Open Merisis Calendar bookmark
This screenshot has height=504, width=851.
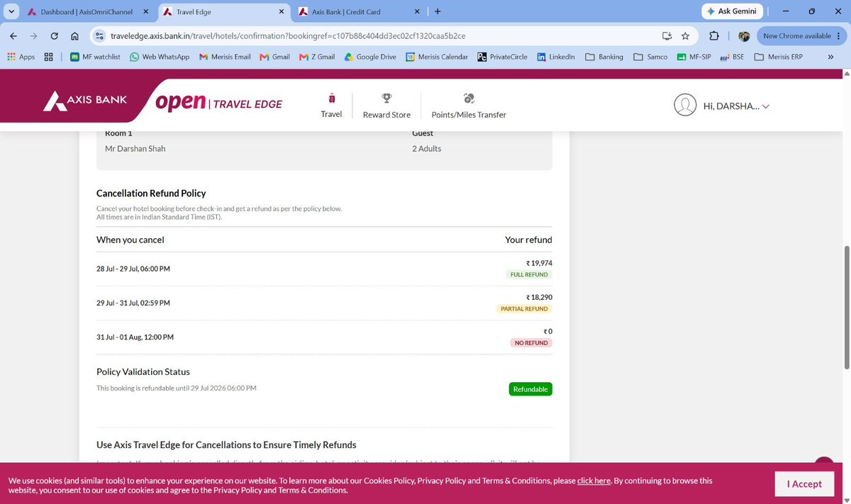437,57
